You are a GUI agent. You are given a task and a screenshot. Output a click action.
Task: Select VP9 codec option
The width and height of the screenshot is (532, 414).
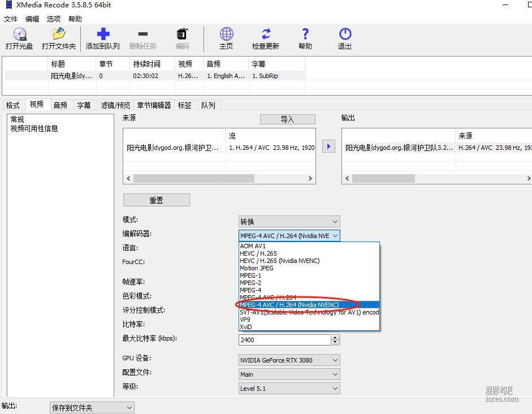(309, 320)
